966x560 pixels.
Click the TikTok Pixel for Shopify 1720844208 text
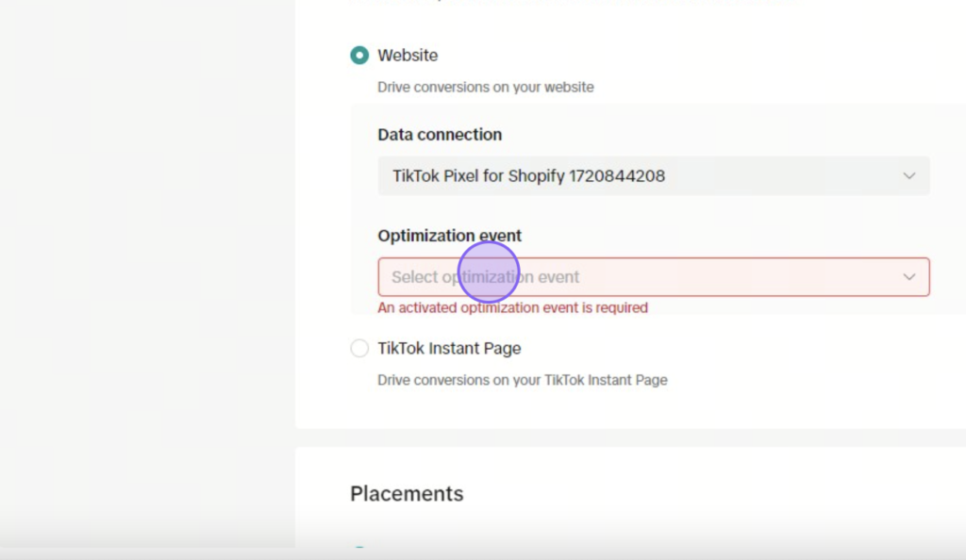(528, 176)
